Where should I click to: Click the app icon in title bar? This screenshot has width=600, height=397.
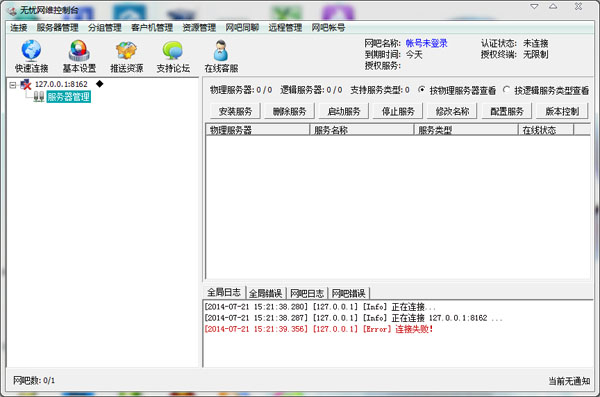(x=12, y=11)
